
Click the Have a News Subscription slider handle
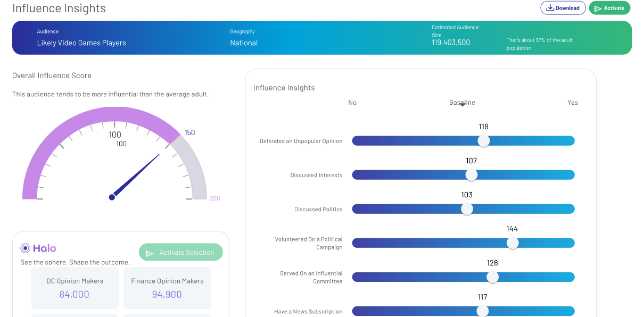pyautogui.click(x=482, y=311)
